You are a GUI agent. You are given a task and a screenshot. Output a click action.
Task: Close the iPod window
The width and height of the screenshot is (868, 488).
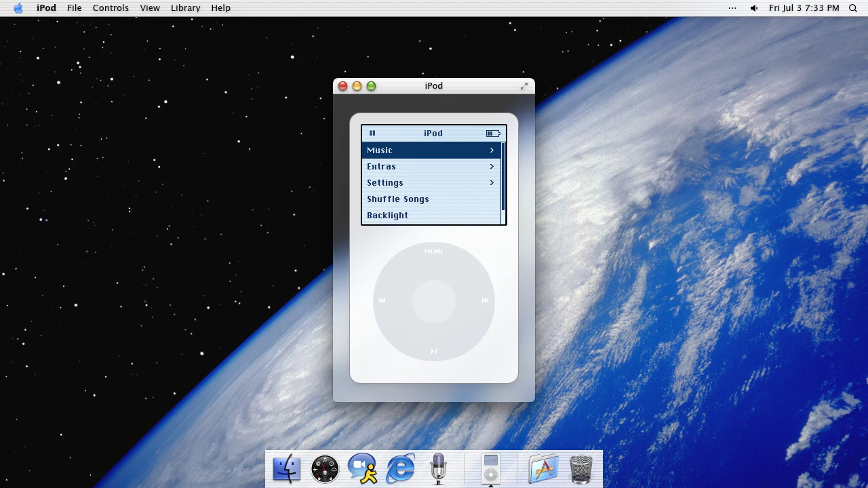pyautogui.click(x=342, y=86)
